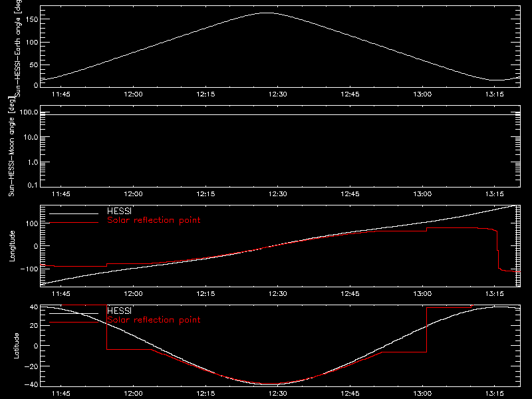Select Solar reflection point label in Latitude plot
Image resolution: width=532 pixels, height=399 pixels.
(154, 320)
